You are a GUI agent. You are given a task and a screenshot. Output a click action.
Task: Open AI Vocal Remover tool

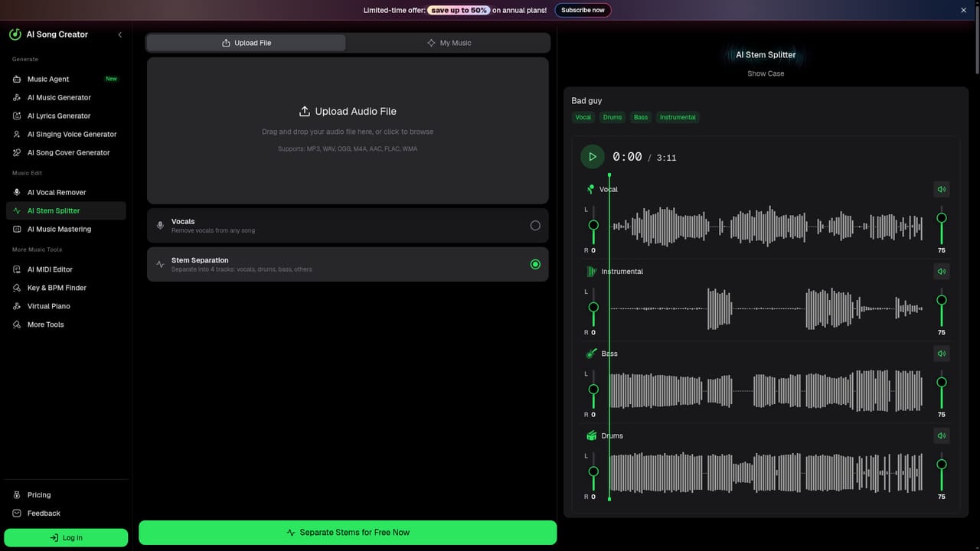click(x=66, y=192)
